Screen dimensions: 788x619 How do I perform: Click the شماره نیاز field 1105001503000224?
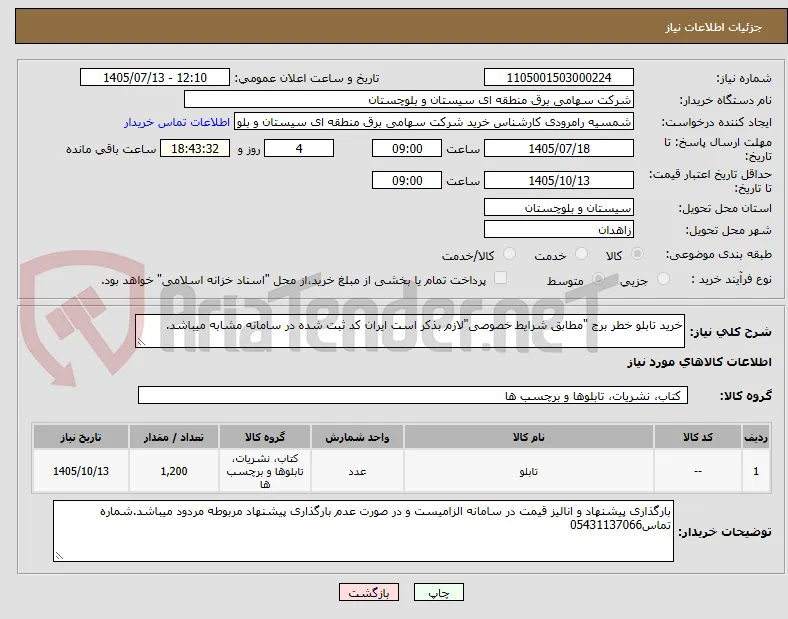pos(558,77)
